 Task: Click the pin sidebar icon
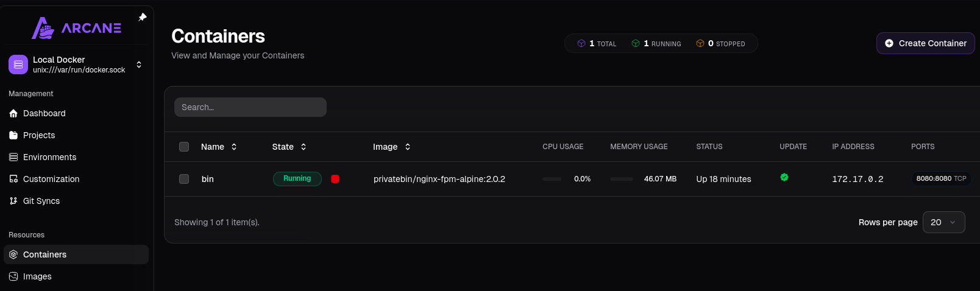point(143,17)
